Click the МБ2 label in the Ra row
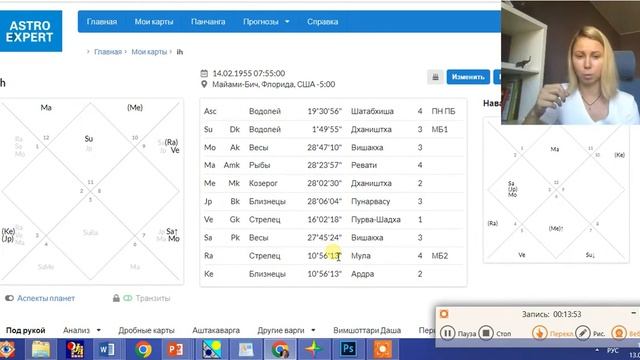 (x=440, y=256)
